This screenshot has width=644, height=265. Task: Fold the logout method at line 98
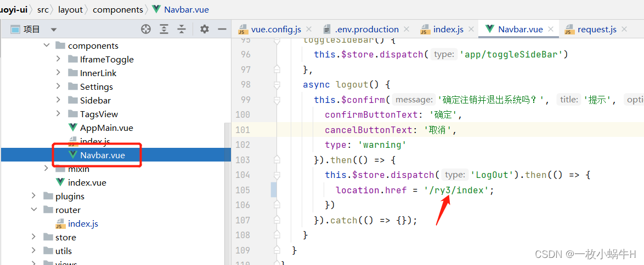277,84
